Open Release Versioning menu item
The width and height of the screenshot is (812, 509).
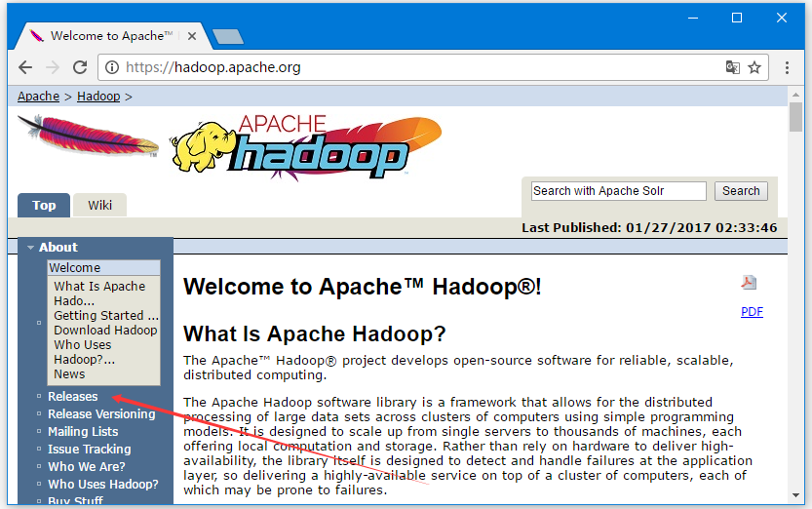[101, 414]
